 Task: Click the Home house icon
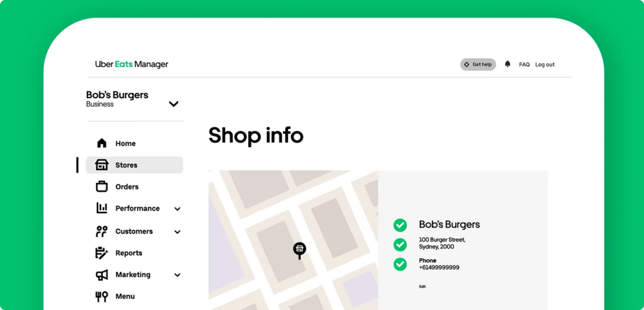click(x=101, y=143)
